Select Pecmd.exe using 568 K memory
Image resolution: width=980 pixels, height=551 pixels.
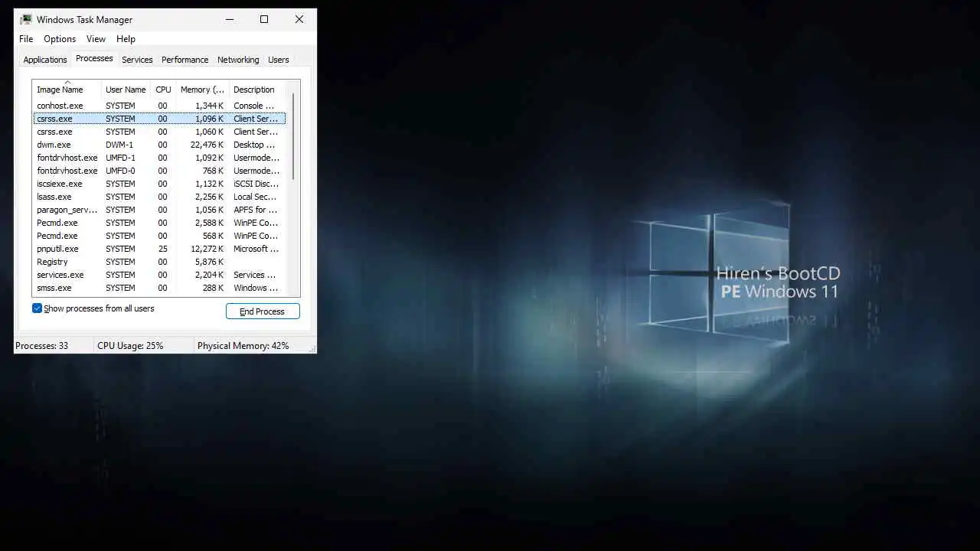pos(159,236)
